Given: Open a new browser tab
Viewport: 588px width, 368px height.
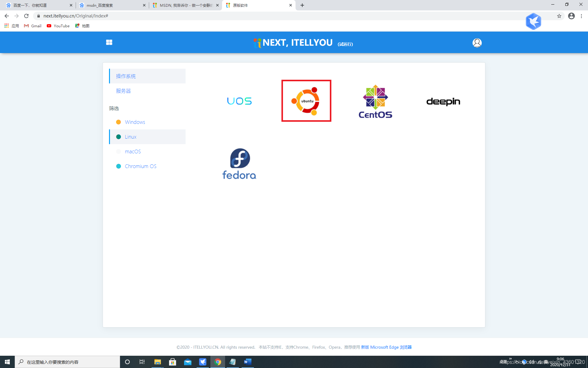Looking at the screenshot, I should (x=302, y=5).
